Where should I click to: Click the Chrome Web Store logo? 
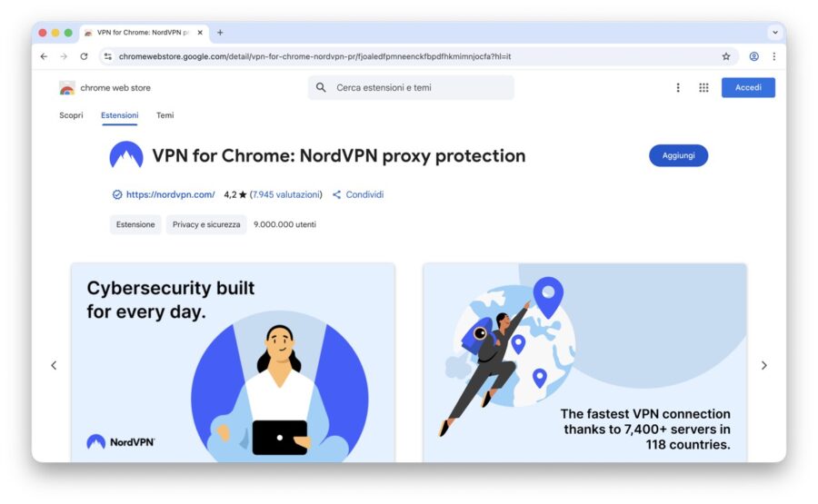67,88
